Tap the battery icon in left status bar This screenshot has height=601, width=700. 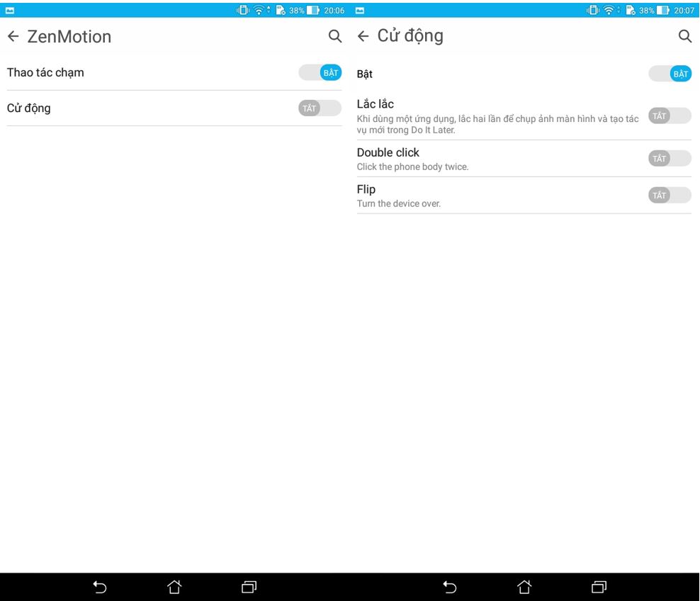[313, 10]
